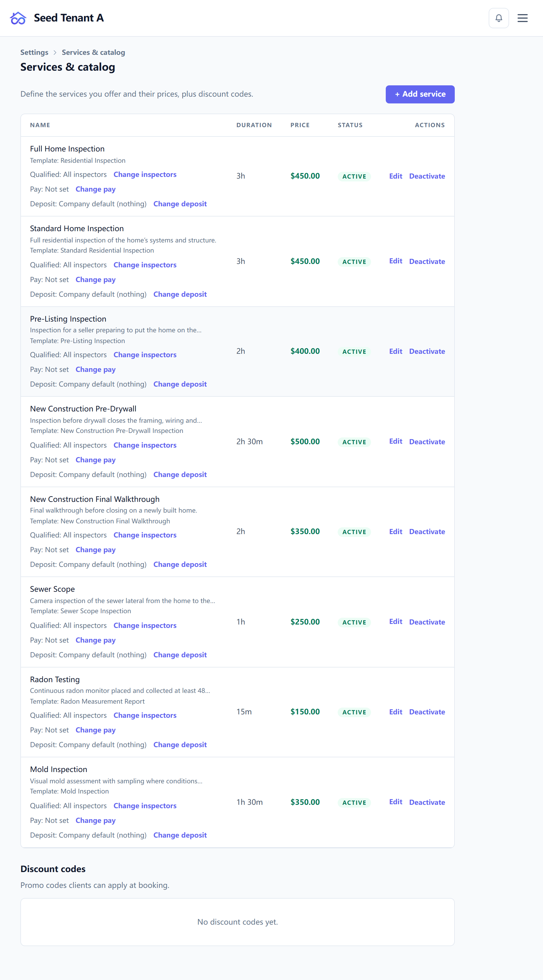Change pay for Full Home Inspection
Image resolution: width=543 pixels, height=980 pixels.
click(96, 189)
